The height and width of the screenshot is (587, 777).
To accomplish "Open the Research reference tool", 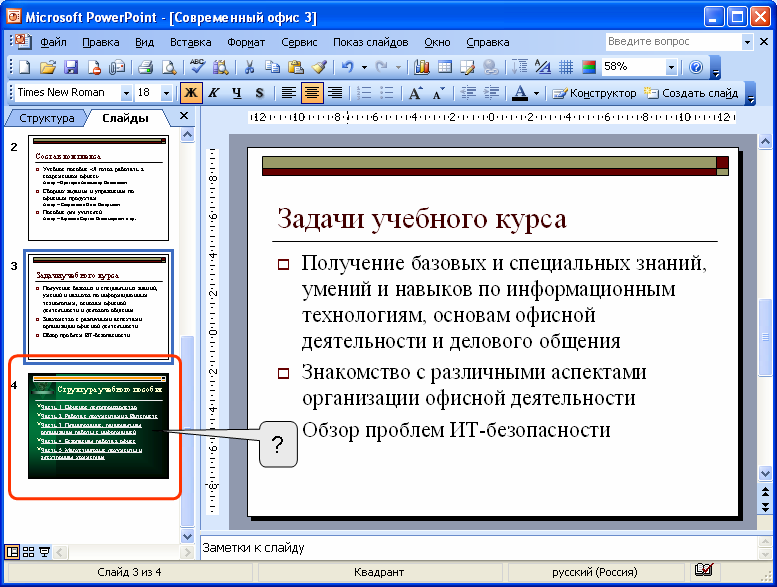I will (x=220, y=67).
